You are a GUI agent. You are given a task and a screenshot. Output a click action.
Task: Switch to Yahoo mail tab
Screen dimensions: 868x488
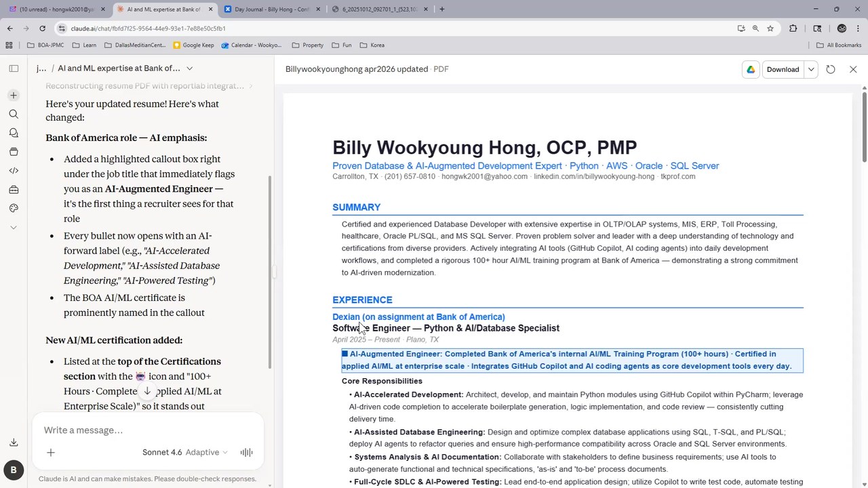[56, 9]
